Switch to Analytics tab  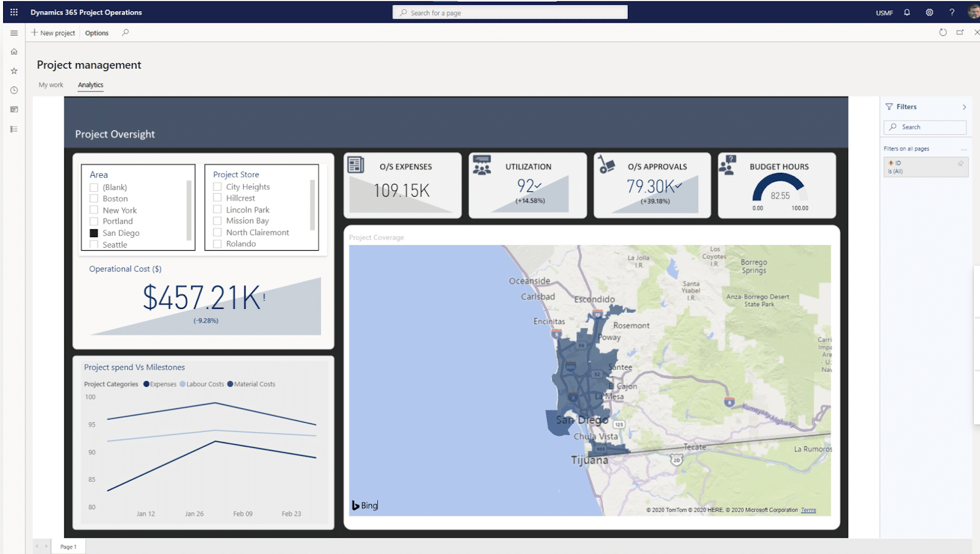(91, 85)
